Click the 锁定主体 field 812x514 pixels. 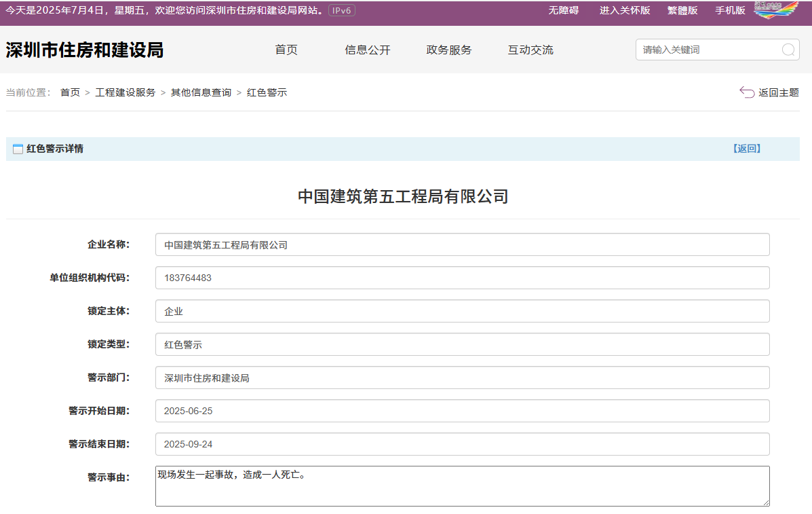pyautogui.click(x=463, y=311)
